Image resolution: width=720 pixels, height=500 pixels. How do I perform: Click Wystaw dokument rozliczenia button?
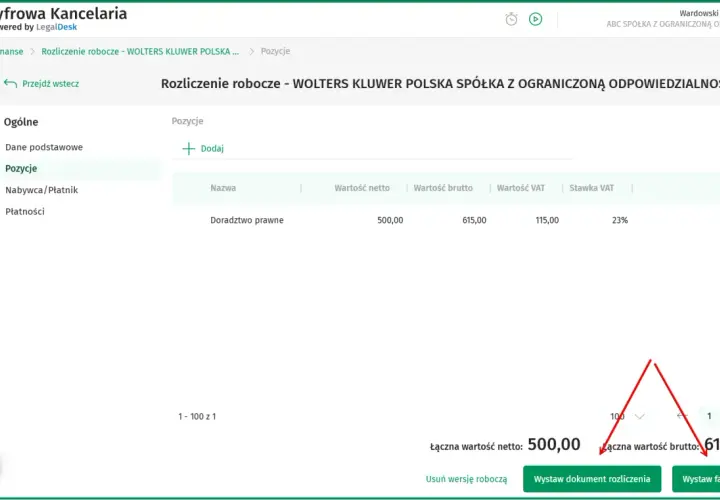point(592,479)
